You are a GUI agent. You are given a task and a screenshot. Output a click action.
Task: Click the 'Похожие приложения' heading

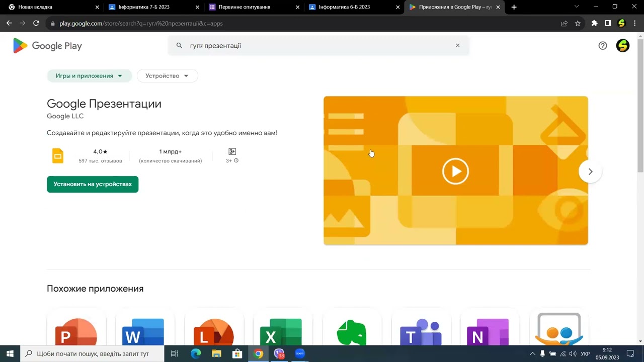pyautogui.click(x=95, y=289)
